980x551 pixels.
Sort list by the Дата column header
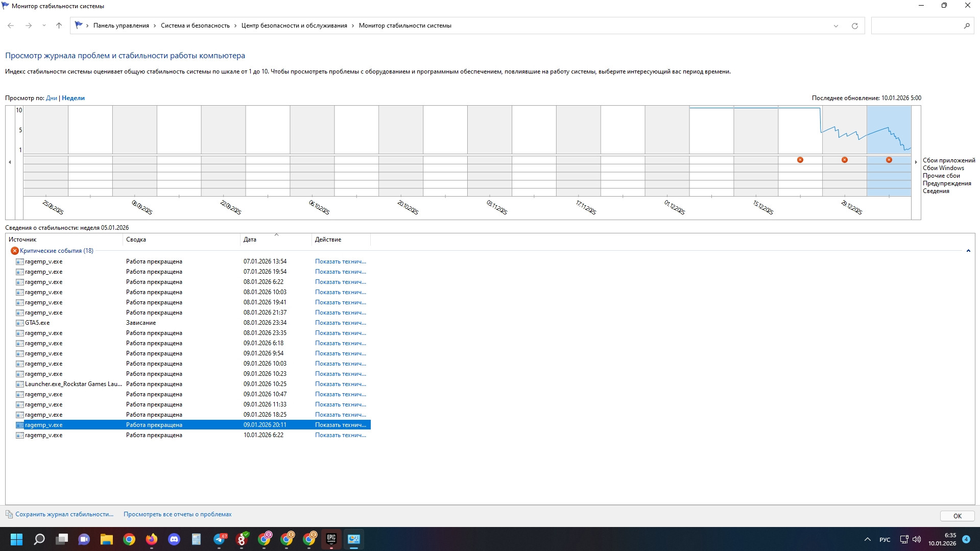[250, 239]
